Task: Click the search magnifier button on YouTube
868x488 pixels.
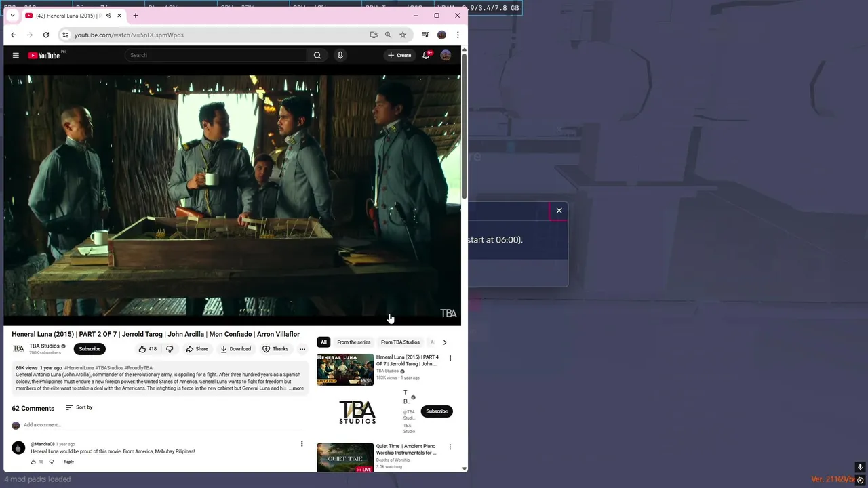Action: (317, 55)
